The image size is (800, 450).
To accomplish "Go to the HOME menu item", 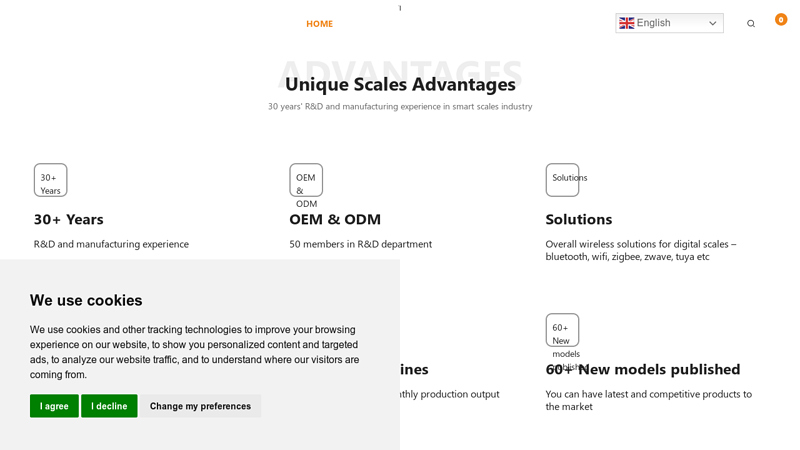I will pos(319,24).
